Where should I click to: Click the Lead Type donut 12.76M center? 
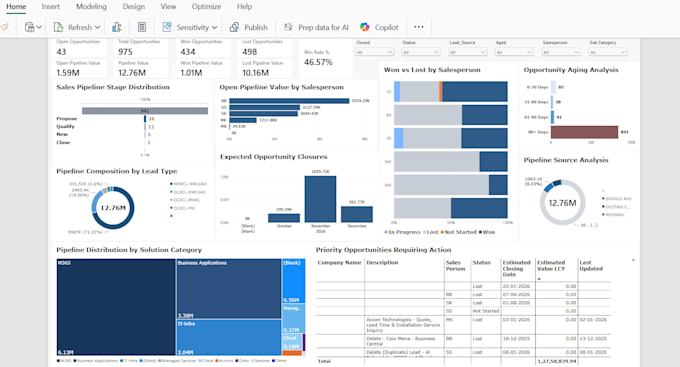(113, 208)
